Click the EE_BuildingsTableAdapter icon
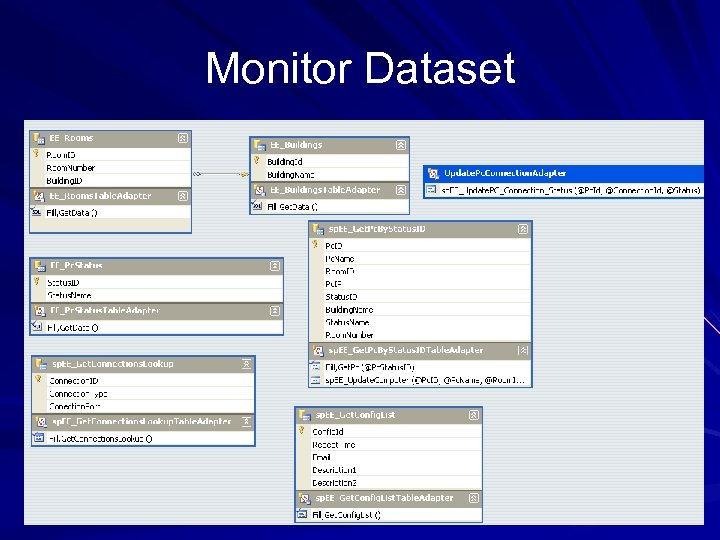Screen dimensions: 720x540 coord(260,190)
